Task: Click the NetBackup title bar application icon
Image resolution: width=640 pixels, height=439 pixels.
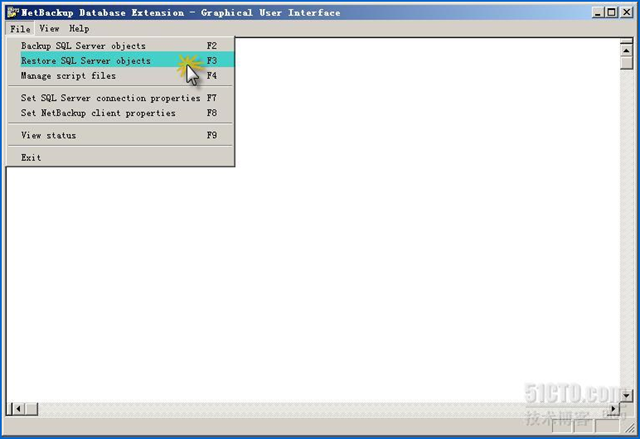Action: pos(13,12)
